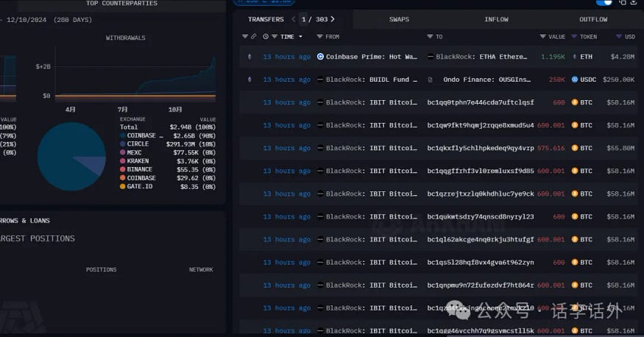Click the KRAKEN exchange legend entry

click(x=134, y=161)
